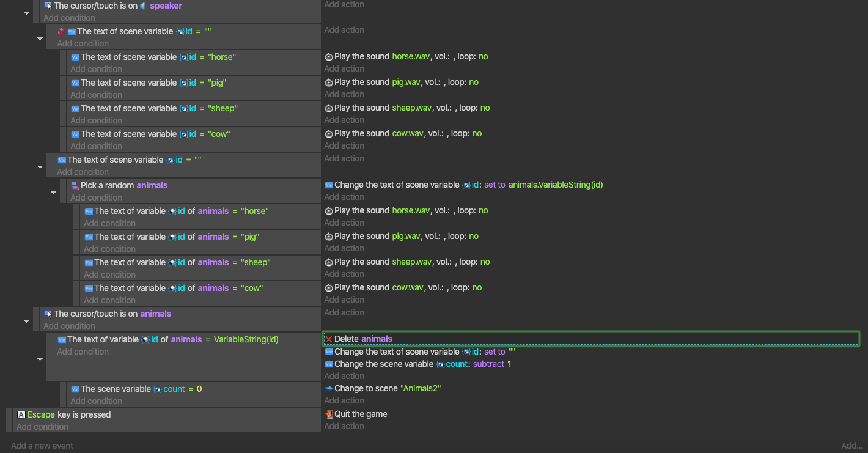The image size is (868, 453).
Task: Click the variable bracket icon before count = 0
Action: (x=158, y=389)
